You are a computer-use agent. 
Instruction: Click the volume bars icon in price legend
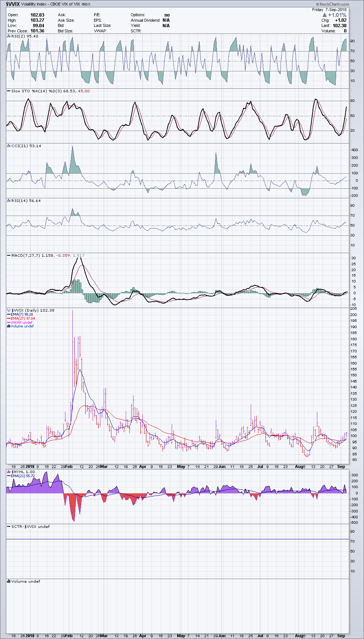(9, 326)
